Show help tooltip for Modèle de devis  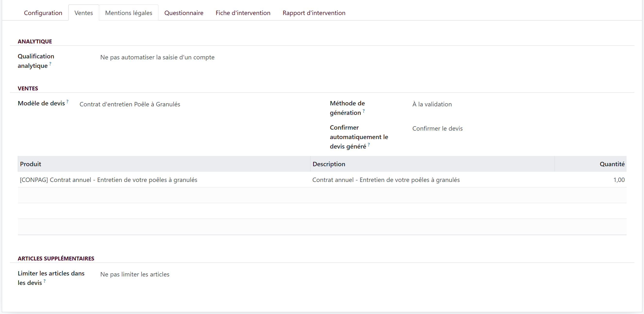pyautogui.click(x=67, y=101)
